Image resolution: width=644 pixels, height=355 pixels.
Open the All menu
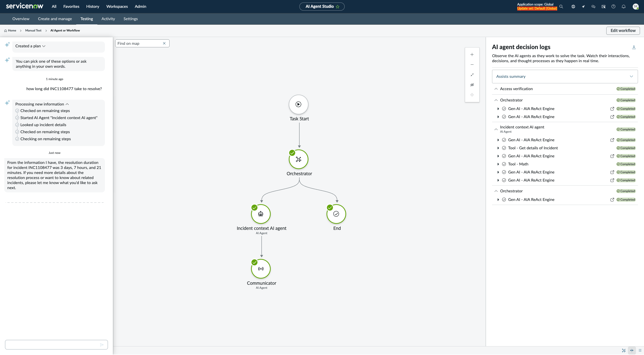[54, 7]
